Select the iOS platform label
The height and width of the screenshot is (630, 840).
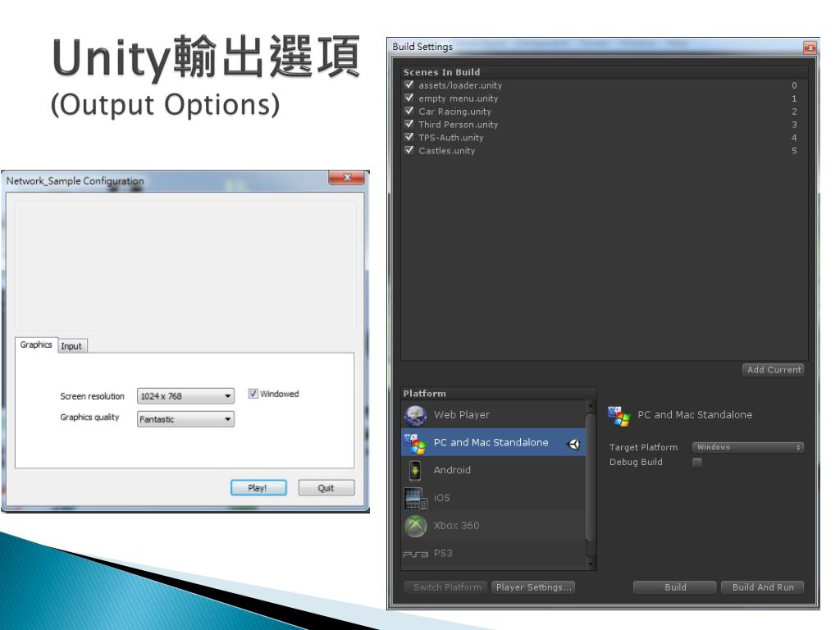tap(442, 498)
